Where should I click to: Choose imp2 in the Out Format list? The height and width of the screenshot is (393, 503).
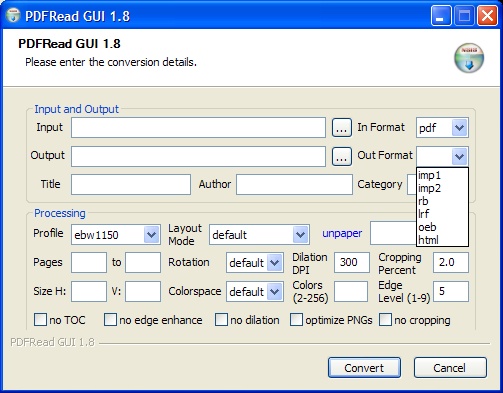[442, 188]
